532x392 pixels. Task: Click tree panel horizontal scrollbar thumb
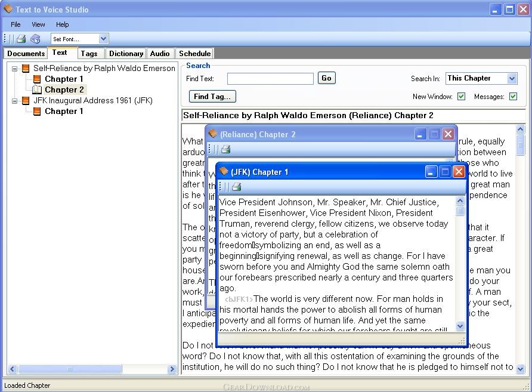click(x=70, y=369)
